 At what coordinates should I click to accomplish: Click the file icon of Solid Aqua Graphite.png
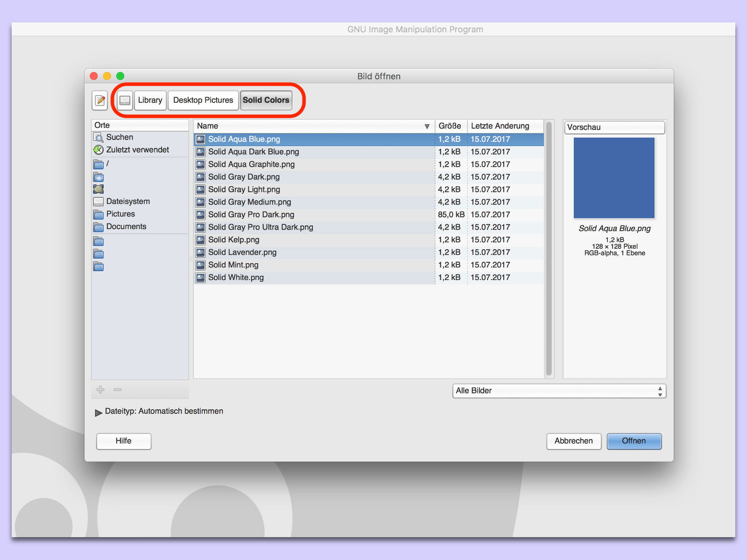pyautogui.click(x=200, y=164)
